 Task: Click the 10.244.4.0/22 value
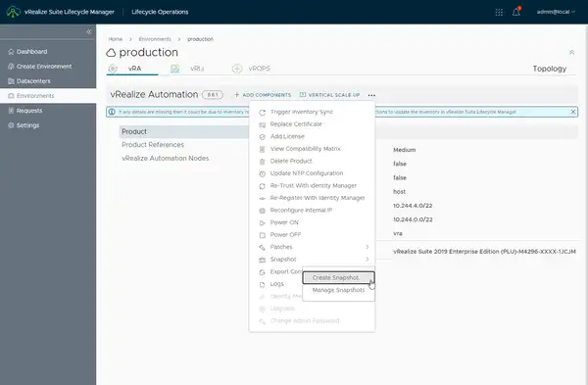click(413, 206)
